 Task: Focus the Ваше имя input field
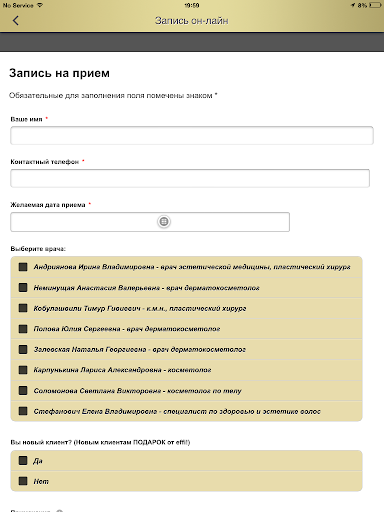click(192, 135)
